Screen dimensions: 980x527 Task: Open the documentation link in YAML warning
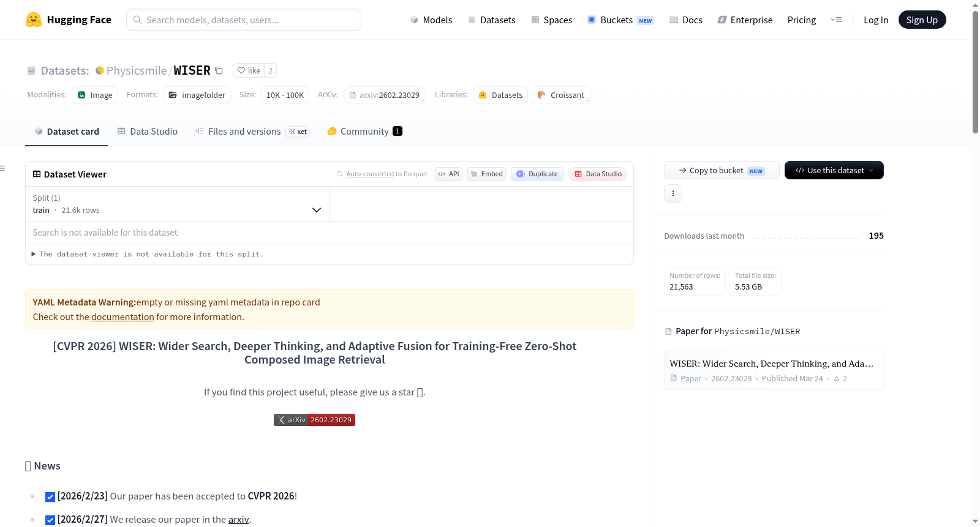point(123,317)
